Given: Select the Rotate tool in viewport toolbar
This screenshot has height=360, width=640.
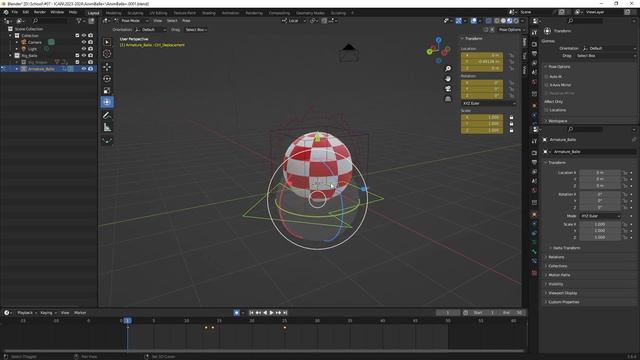Looking at the screenshot, I should 107,78.
